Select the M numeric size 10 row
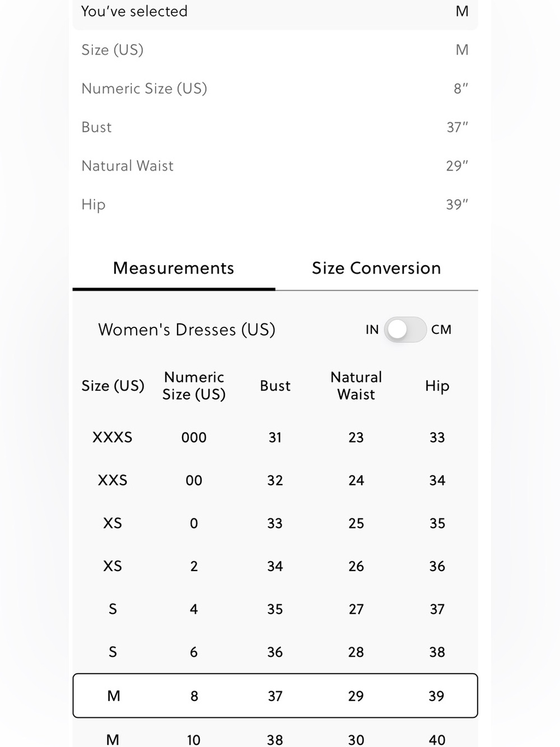The width and height of the screenshot is (560, 747). (275, 739)
